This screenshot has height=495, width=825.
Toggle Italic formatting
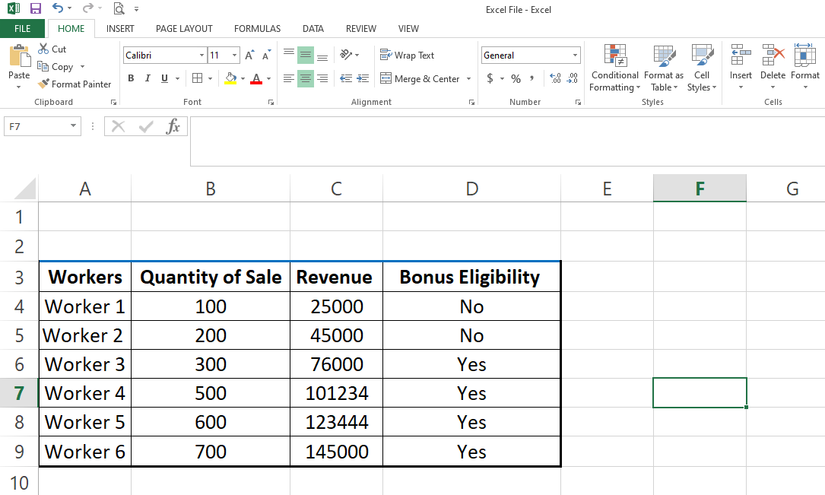148,78
